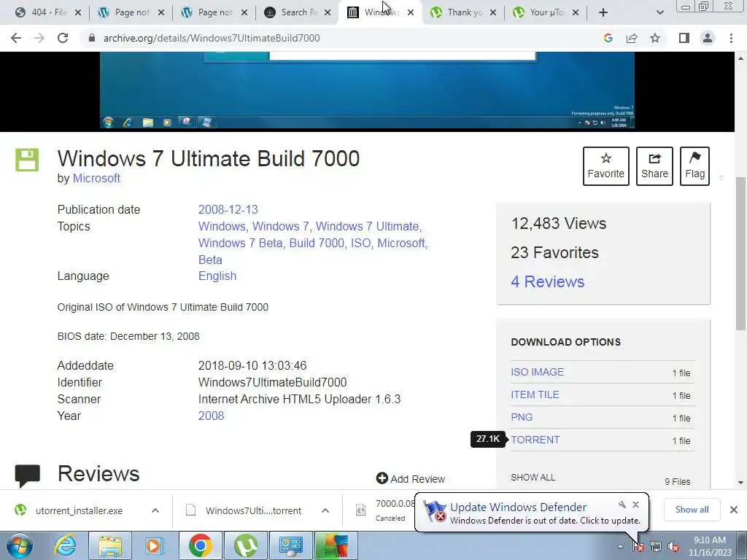The width and height of the screenshot is (747, 560).
Task: Expand utorrent_installer.exe download options chevron
Action: 155,510
